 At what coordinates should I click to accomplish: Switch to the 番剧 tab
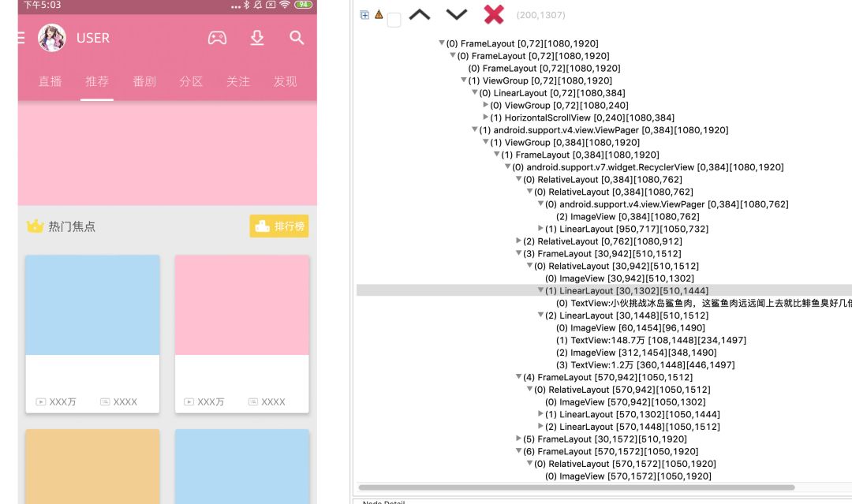tap(144, 81)
